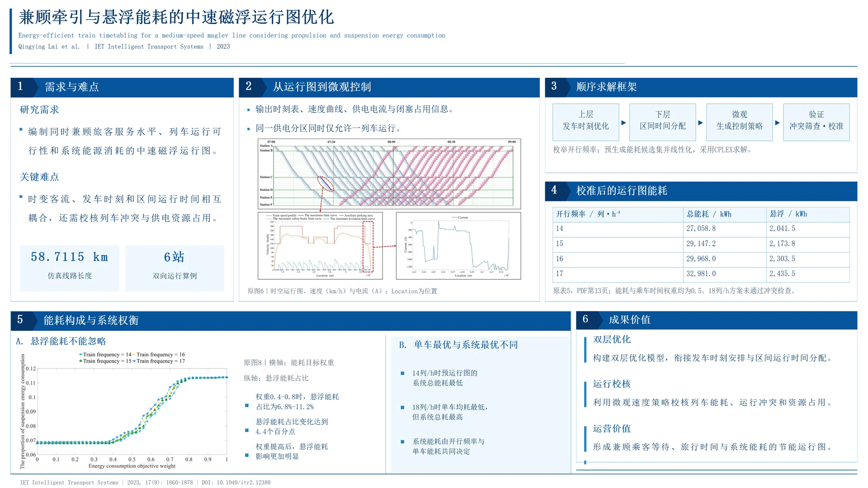Click the 58.7115 km statistic card
This screenshot has height=488, width=868.
(70, 268)
